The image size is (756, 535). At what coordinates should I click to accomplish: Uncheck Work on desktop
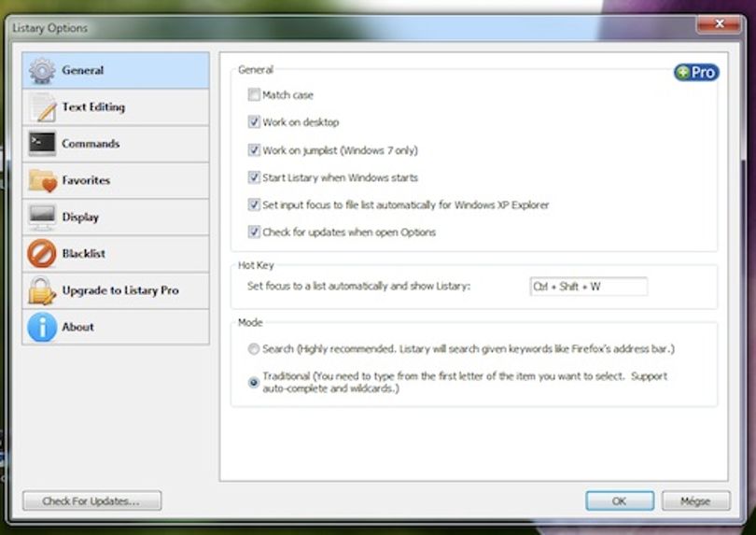click(x=254, y=122)
